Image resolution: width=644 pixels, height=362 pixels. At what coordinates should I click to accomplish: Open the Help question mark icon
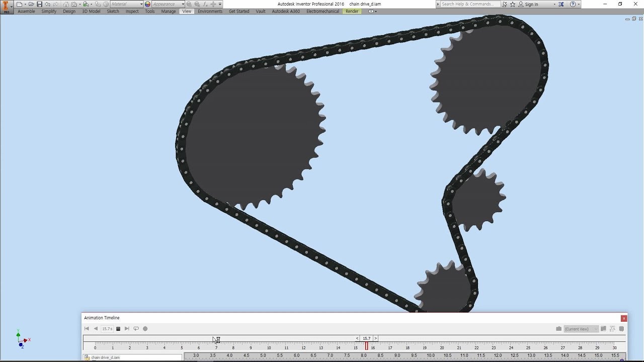tap(573, 4)
